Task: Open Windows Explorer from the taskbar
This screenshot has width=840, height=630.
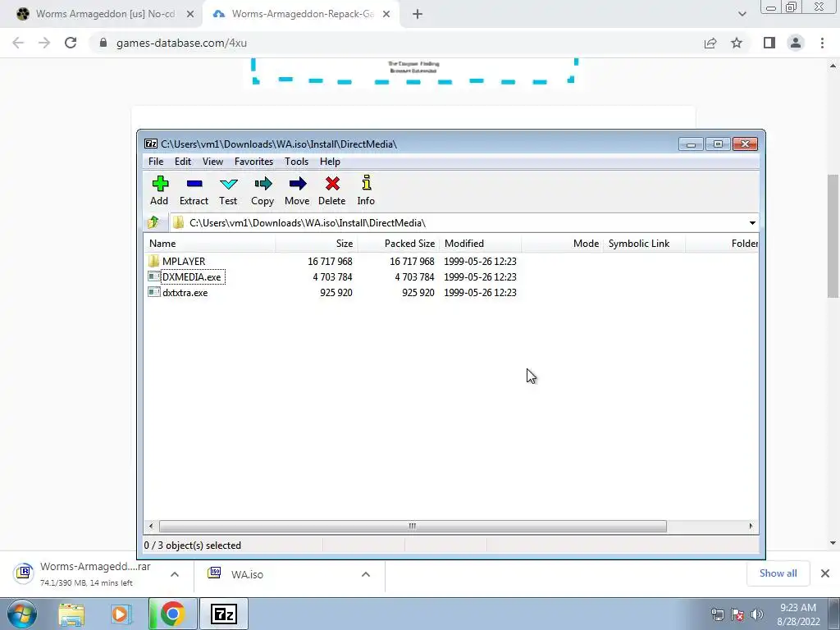Action: pyautogui.click(x=71, y=614)
